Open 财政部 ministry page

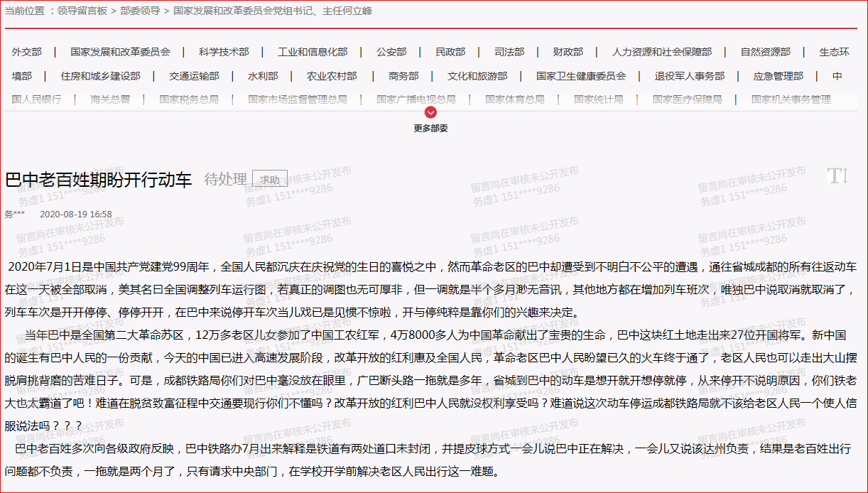click(x=568, y=52)
